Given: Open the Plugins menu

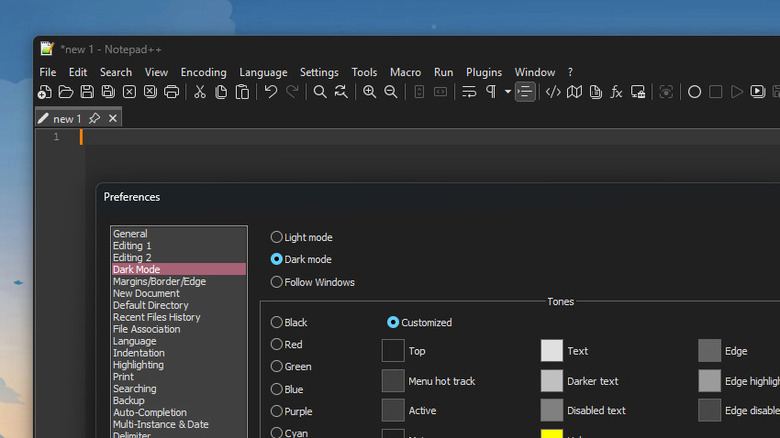Looking at the screenshot, I should 484,72.
